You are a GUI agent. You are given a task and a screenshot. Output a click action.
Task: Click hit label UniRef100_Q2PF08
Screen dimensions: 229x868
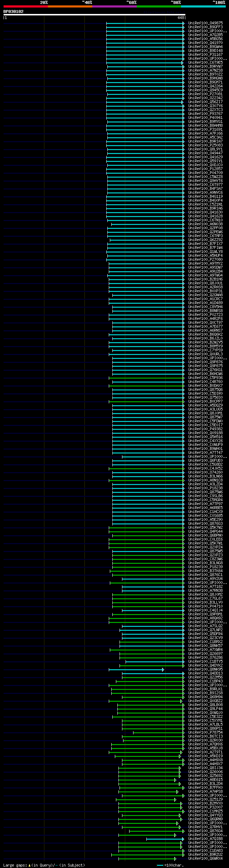[205, 228]
